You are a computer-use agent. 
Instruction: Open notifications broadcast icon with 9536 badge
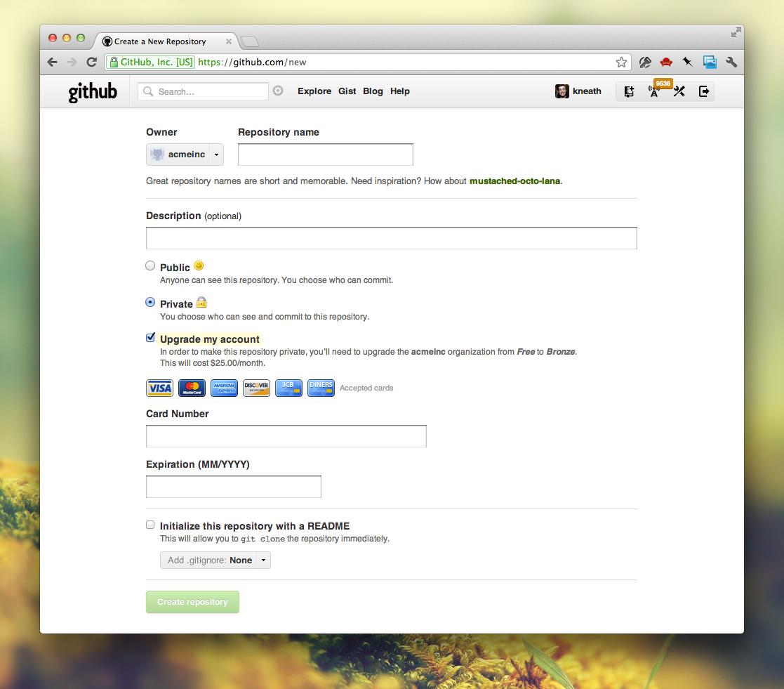coord(654,92)
